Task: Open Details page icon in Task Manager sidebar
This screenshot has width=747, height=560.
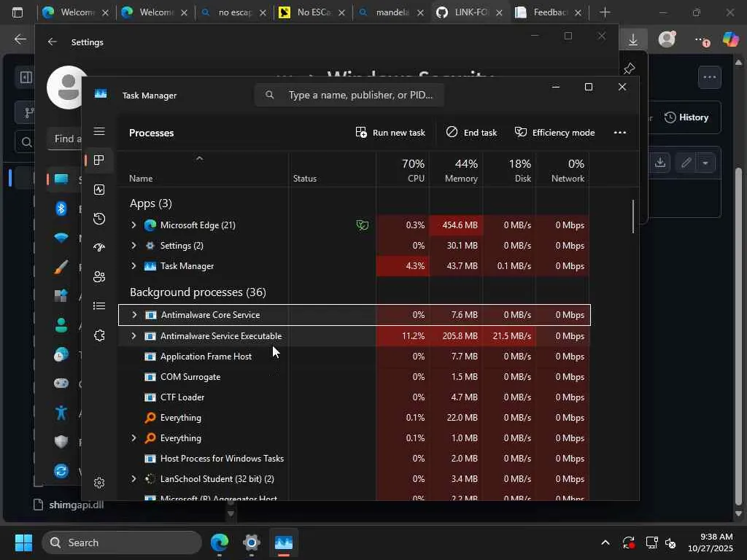Action: point(99,306)
